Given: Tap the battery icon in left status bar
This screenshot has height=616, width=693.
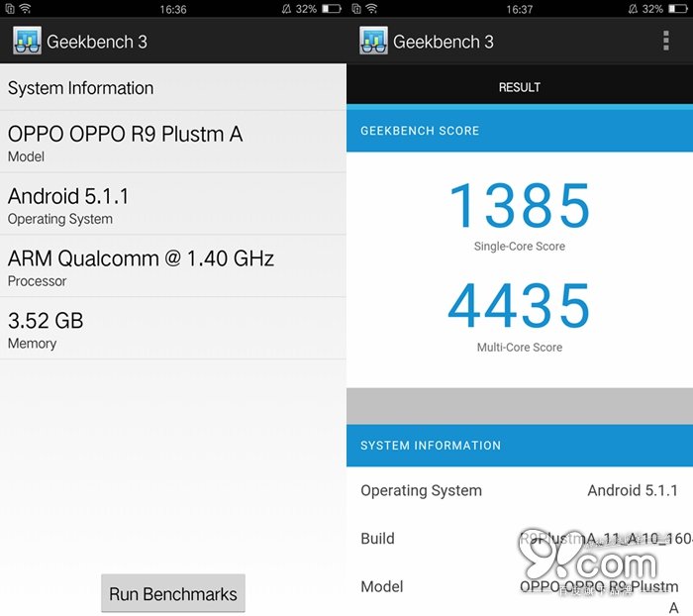Looking at the screenshot, I should [332, 8].
